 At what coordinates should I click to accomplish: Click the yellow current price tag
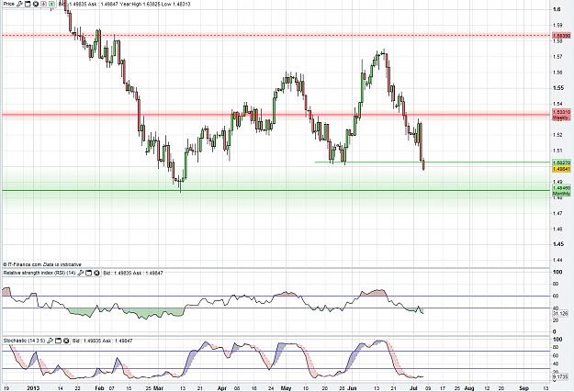click(x=561, y=169)
